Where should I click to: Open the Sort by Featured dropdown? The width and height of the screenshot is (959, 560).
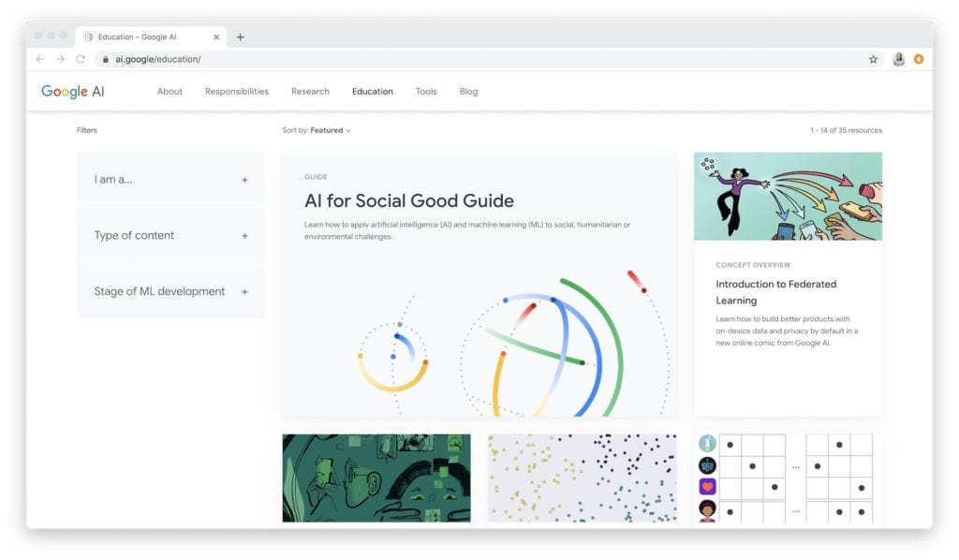(317, 130)
